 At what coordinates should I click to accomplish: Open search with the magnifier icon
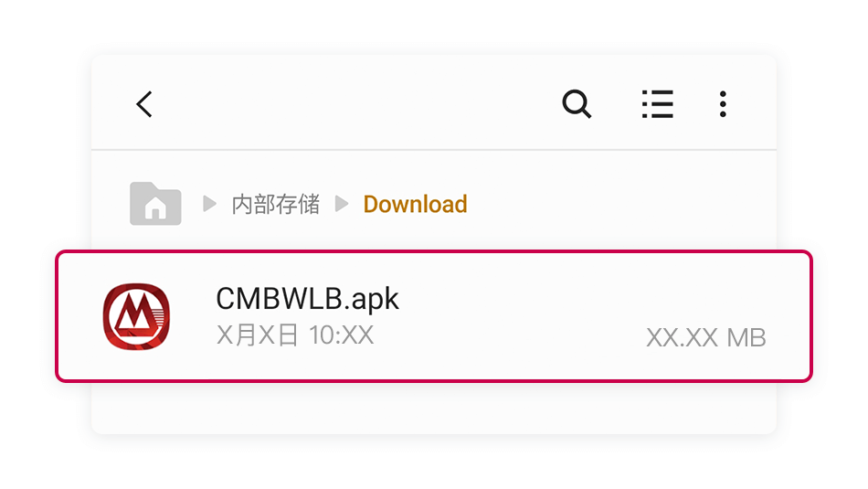coord(577,103)
